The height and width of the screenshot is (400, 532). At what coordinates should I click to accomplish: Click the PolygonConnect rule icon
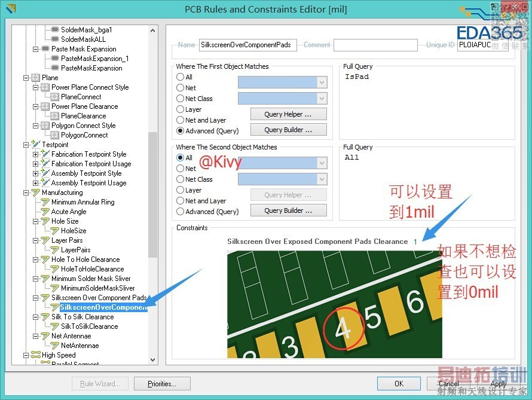pyautogui.click(x=55, y=135)
